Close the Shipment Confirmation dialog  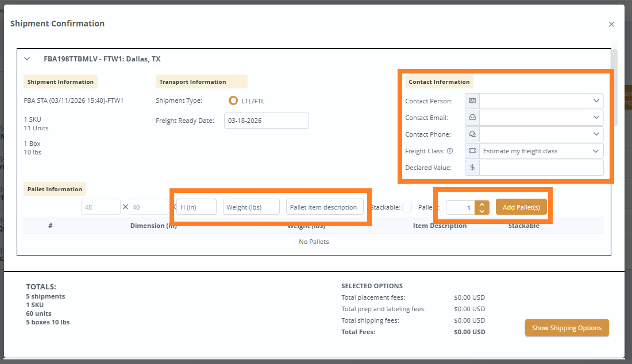point(611,24)
